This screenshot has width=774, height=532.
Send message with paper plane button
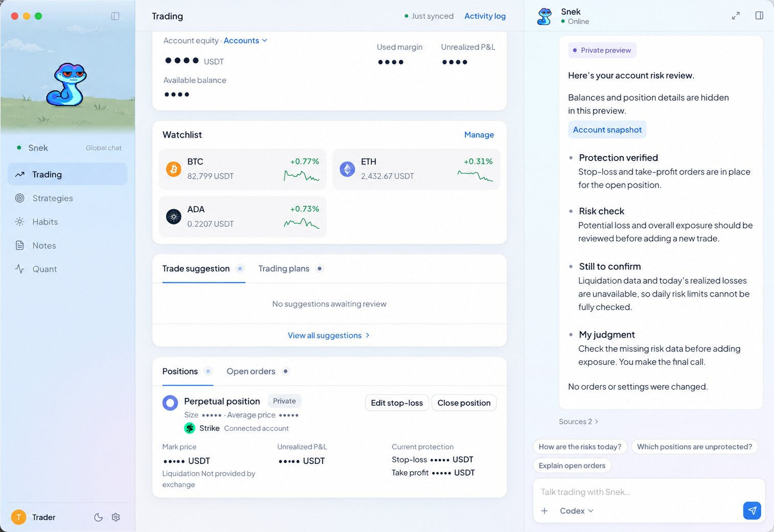752,511
